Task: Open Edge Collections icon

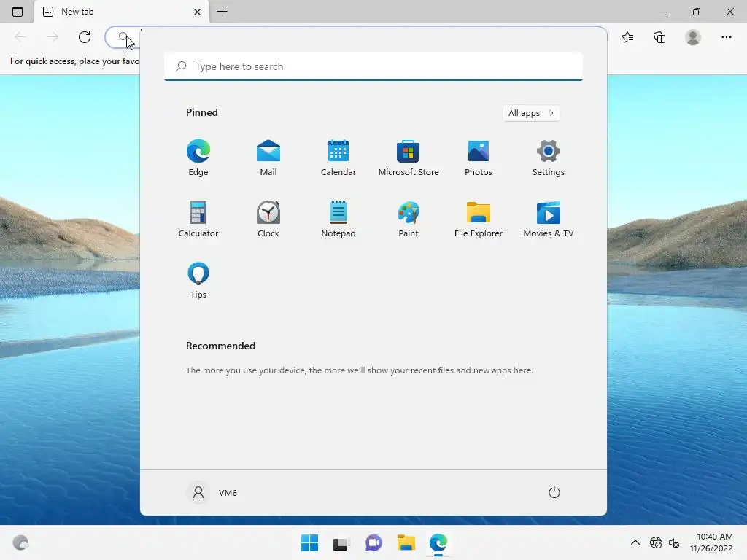Action: pyautogui.click(x=659, y=37)
